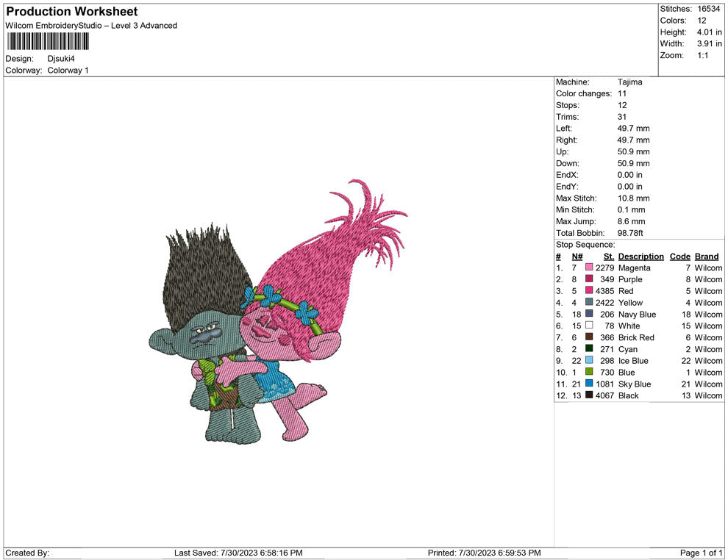Image resolution: width=728 pixels, height=560 pixels.
Task: Click the Navy Blue description text
Action: (637, 314)
